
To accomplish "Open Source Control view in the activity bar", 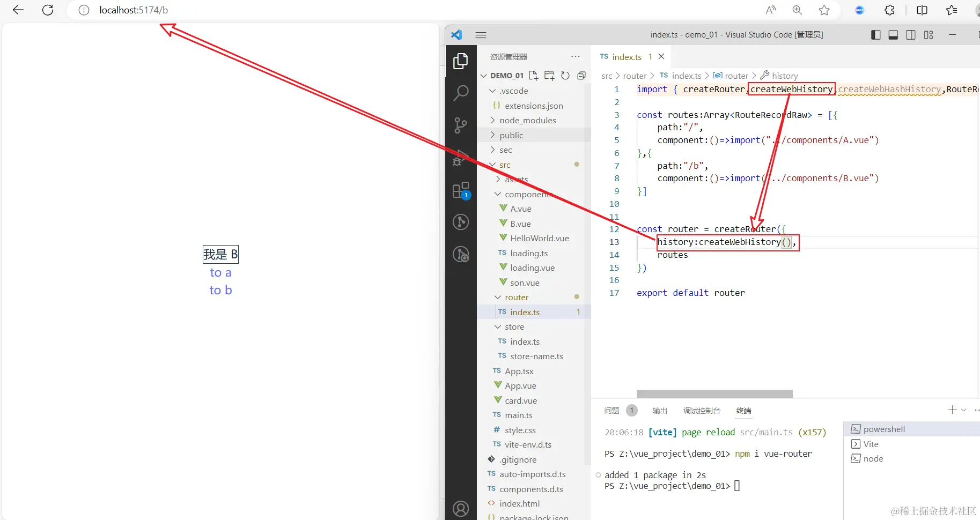I will 461,125.
